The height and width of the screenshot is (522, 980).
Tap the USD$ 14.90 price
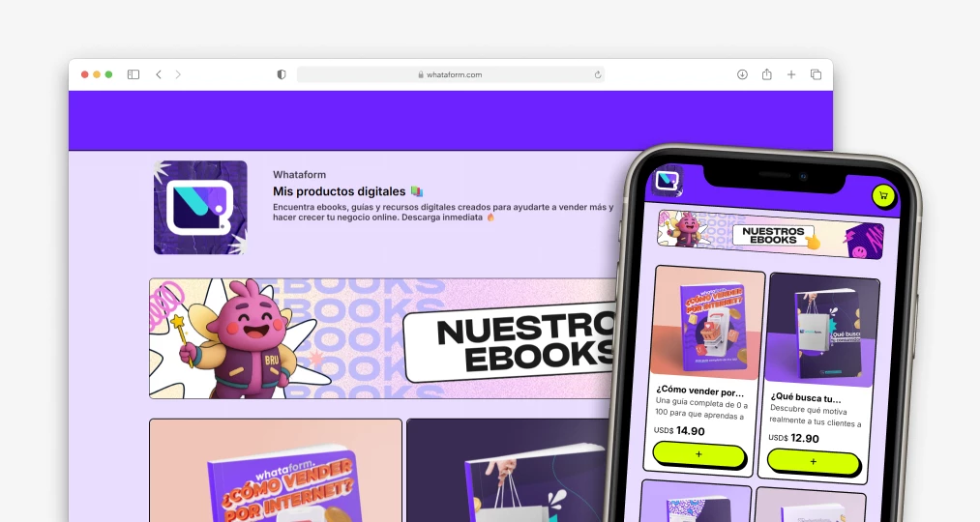pos(679,431)
